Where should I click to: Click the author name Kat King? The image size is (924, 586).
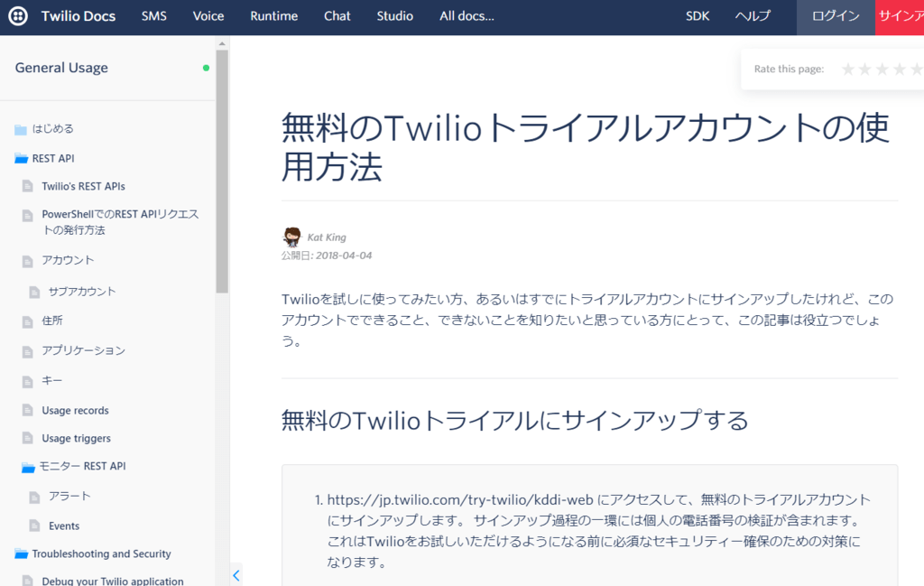[x=327, y=237]
